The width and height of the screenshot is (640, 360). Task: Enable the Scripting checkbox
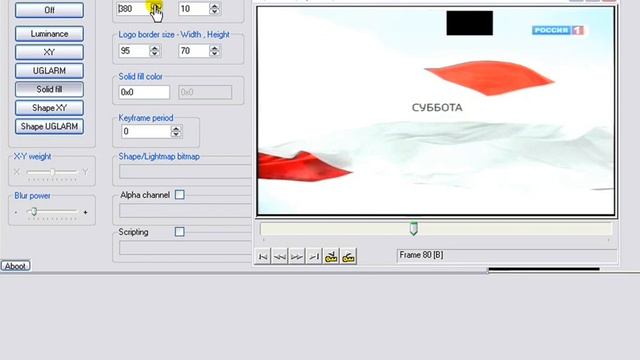180,232
